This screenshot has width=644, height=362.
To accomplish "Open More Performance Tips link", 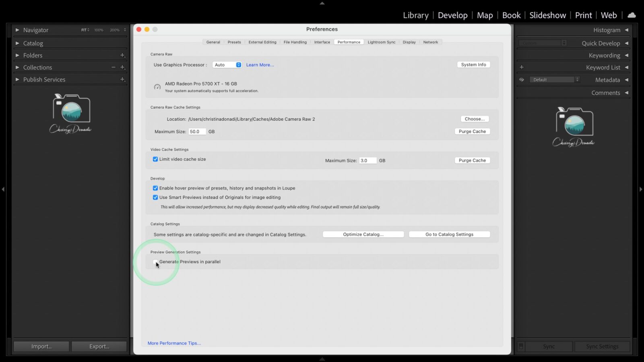I will click(x=174, y=343).
